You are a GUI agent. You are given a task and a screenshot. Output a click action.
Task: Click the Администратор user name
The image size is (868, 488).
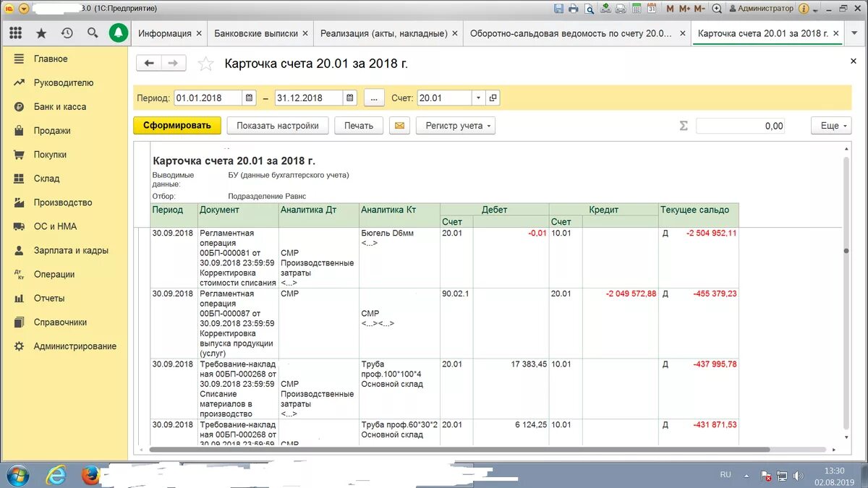[765, 9]
